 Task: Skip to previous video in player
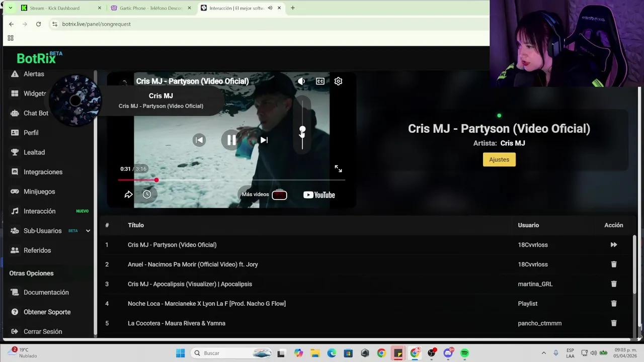pyautogui.click(x=199, y=140)
